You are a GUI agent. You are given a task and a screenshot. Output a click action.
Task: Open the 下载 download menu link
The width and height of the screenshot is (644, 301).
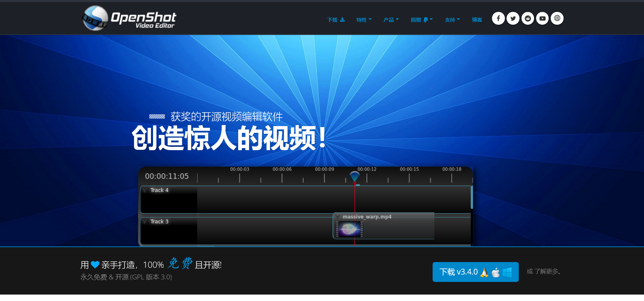click(336, 20)
